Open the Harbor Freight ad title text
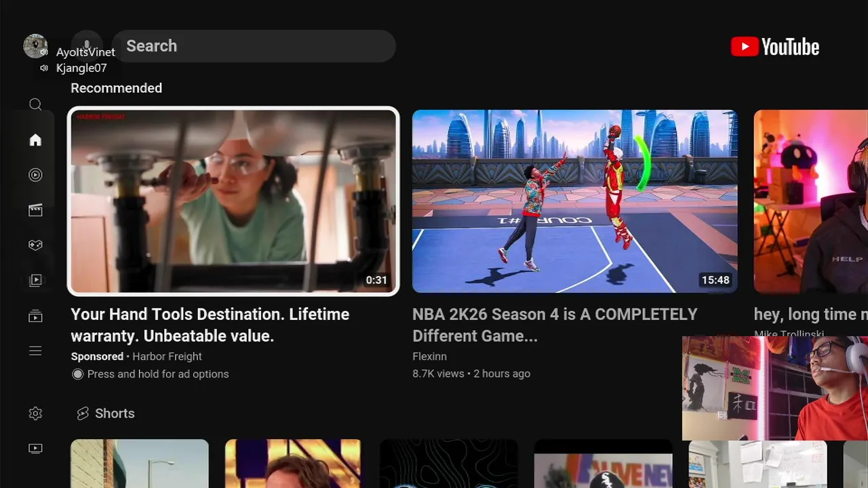 click(x=210, y=325)
